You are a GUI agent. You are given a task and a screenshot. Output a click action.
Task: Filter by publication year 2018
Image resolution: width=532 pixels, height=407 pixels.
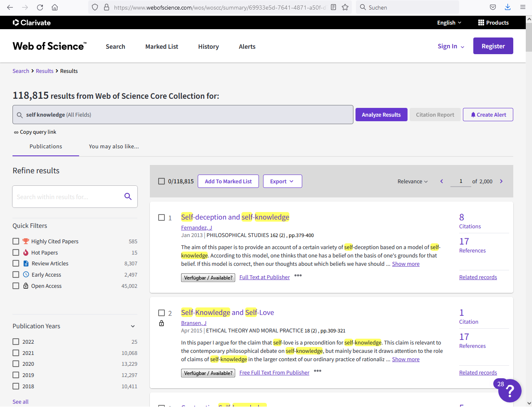(x=16, y=386)
